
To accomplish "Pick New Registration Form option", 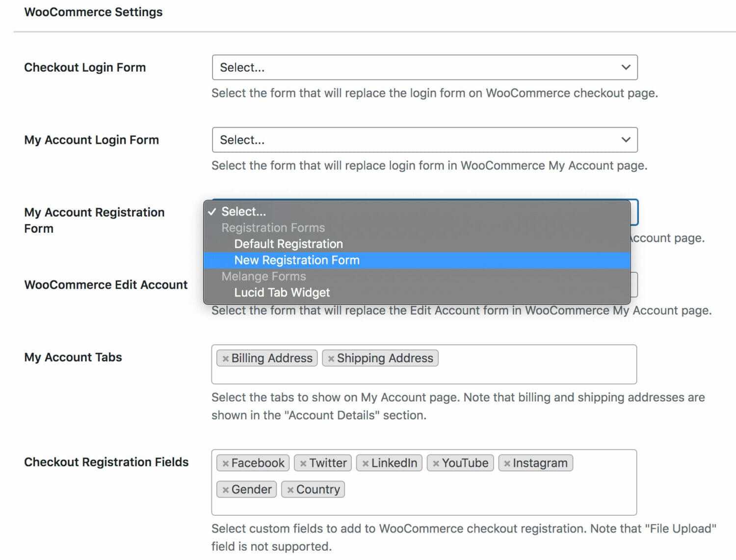I will coord(417,260).
